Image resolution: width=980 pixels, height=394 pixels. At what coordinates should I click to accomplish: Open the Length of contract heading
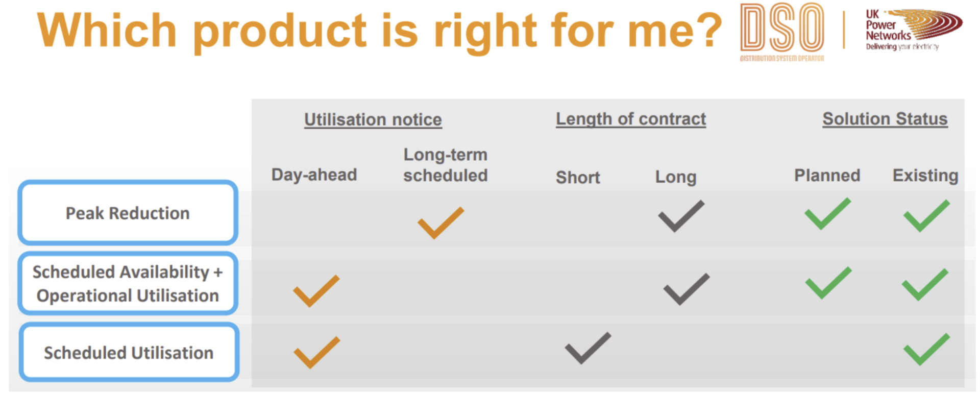pyautogui.click(x=631, y=119)
